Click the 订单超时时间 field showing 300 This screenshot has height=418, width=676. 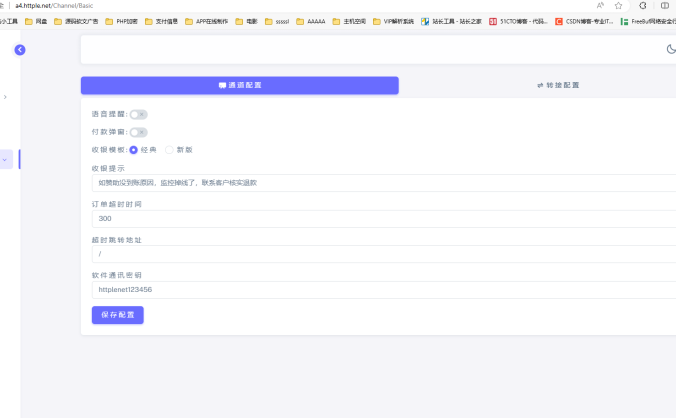pos(384,218)
